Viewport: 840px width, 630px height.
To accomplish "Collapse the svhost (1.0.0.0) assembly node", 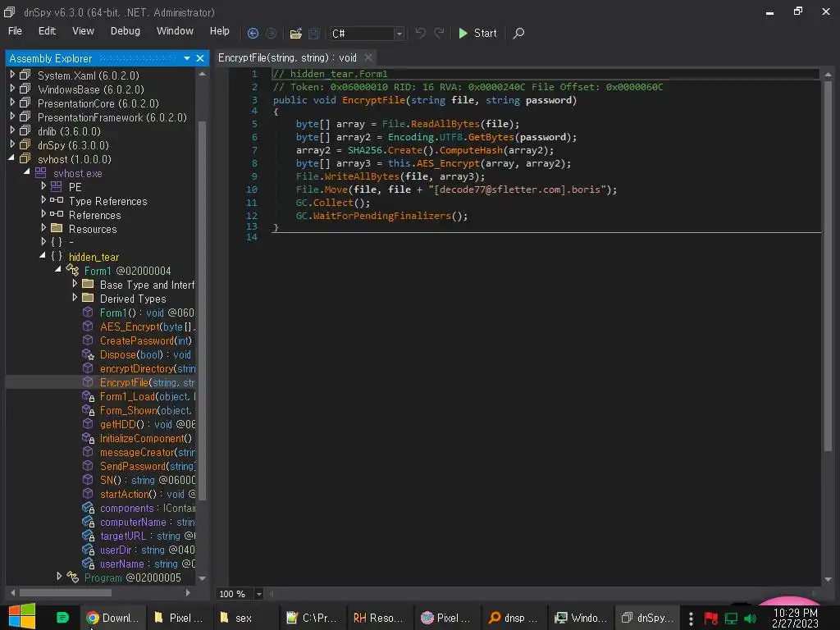I will [11, 158].
